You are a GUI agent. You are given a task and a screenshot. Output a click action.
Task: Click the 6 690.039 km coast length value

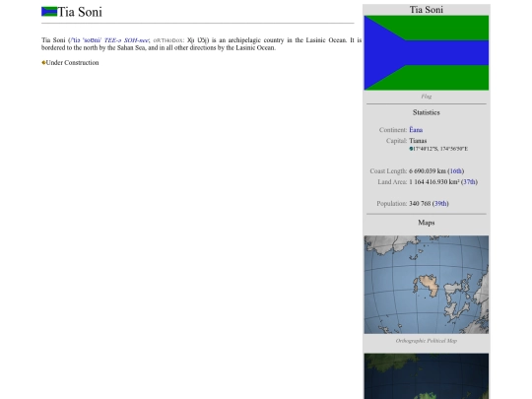[x=428, y=171]
